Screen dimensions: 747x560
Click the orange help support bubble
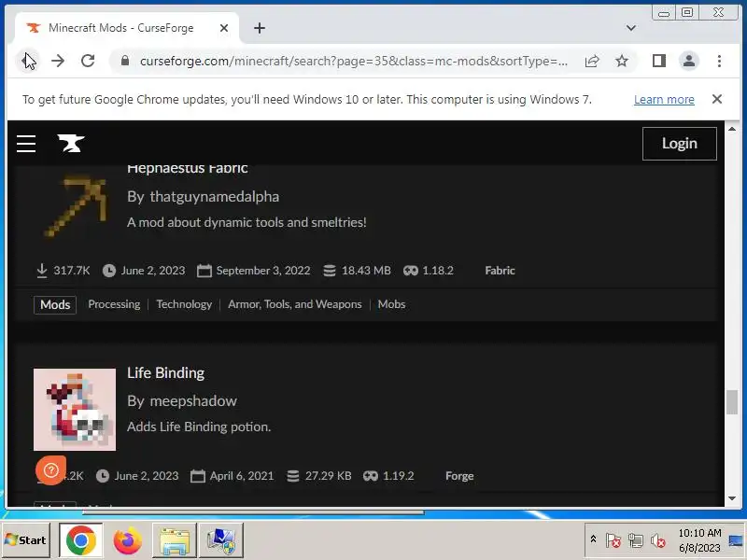(50, 470)
